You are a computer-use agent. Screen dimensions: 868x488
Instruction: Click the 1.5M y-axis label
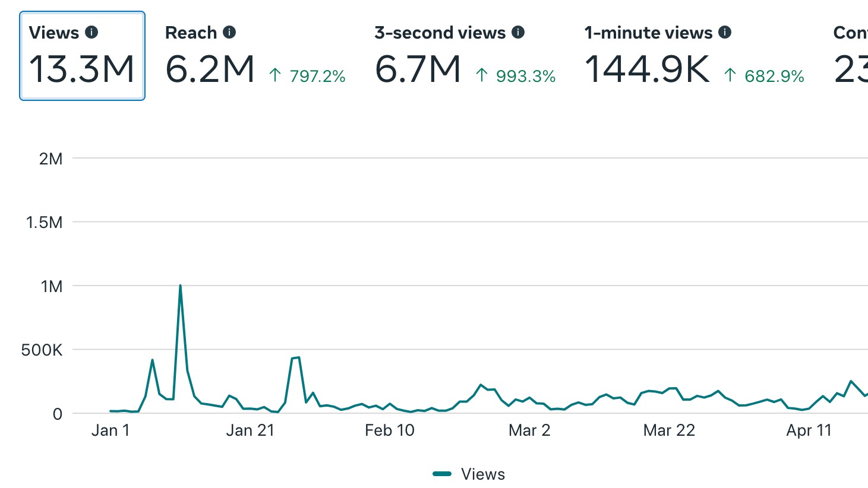45,223
